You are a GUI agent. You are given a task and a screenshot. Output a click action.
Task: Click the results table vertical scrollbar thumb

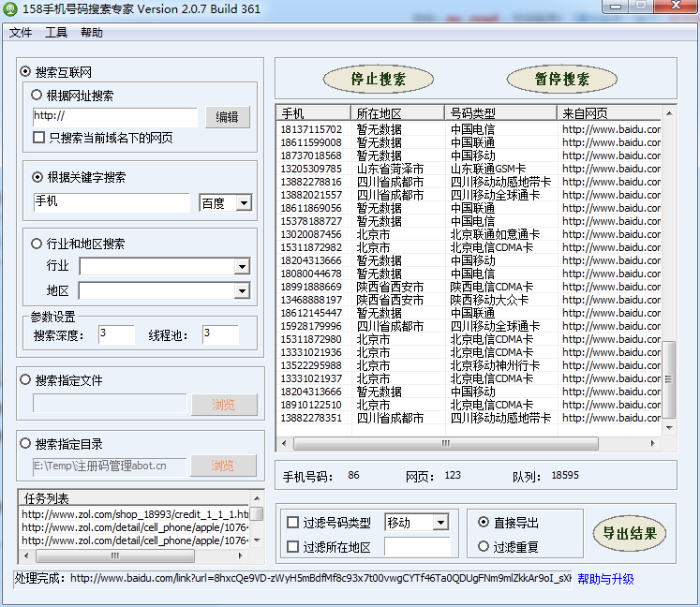coord(669,379)
